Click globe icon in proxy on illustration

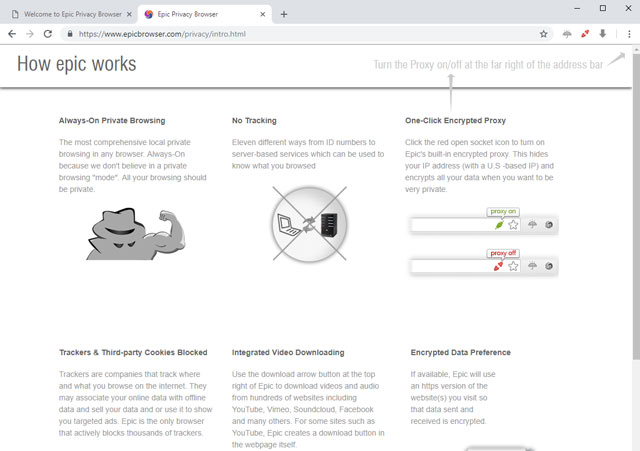click(x=549, y=224)
